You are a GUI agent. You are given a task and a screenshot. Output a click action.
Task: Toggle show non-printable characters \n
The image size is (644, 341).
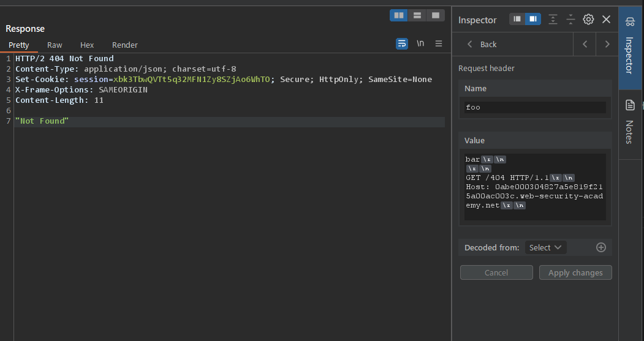pyautogui.click(x=420, y=43)
